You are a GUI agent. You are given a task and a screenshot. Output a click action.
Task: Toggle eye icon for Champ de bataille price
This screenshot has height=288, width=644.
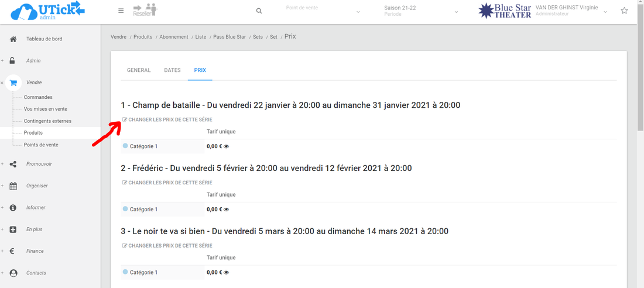(x=227, y=146)
